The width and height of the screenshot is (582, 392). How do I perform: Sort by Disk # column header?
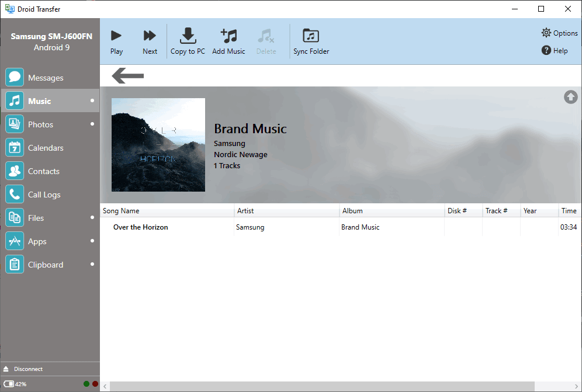click(463, 211)
